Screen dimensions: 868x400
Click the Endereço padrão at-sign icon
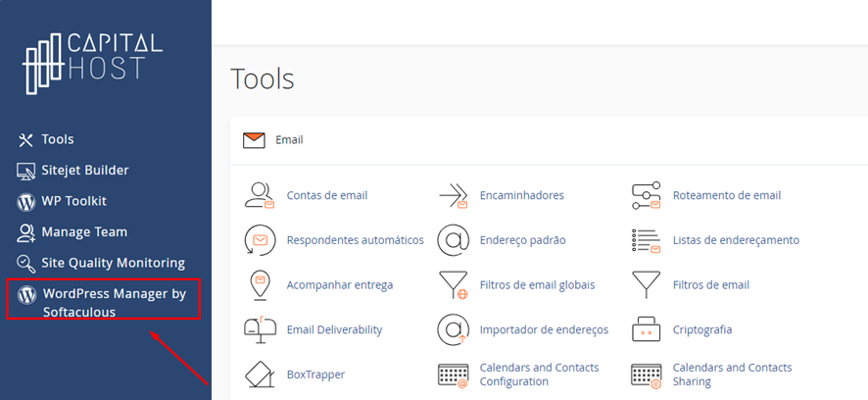(453, 240)
